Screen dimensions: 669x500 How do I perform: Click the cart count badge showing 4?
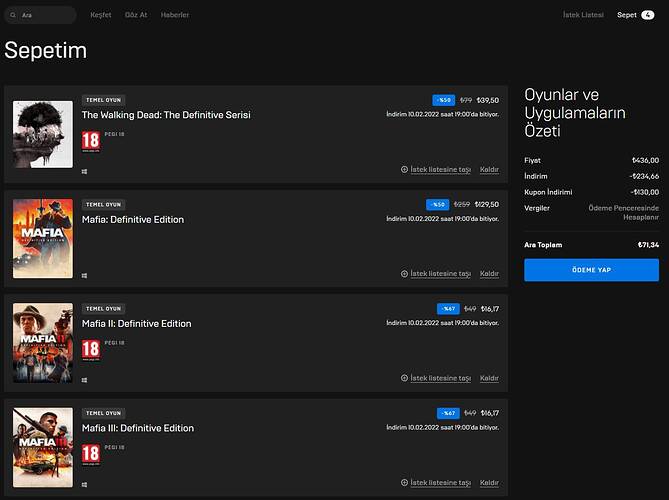(x=648, y=15)
